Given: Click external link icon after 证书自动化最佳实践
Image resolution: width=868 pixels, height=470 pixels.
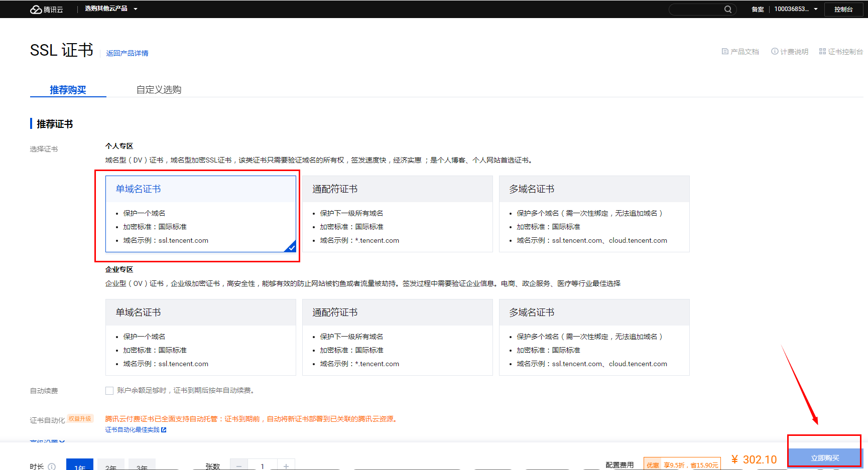Looking at the screenshot, I should 164,430.
